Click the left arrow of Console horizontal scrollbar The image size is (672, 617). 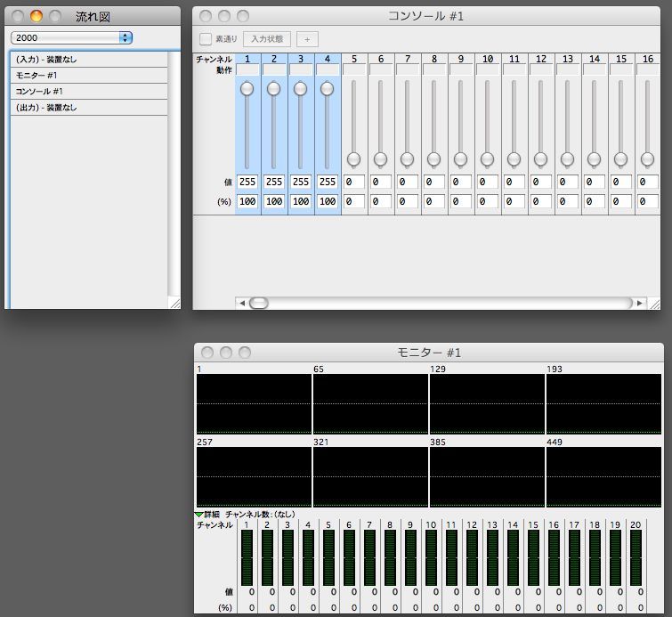click(242, 303)
